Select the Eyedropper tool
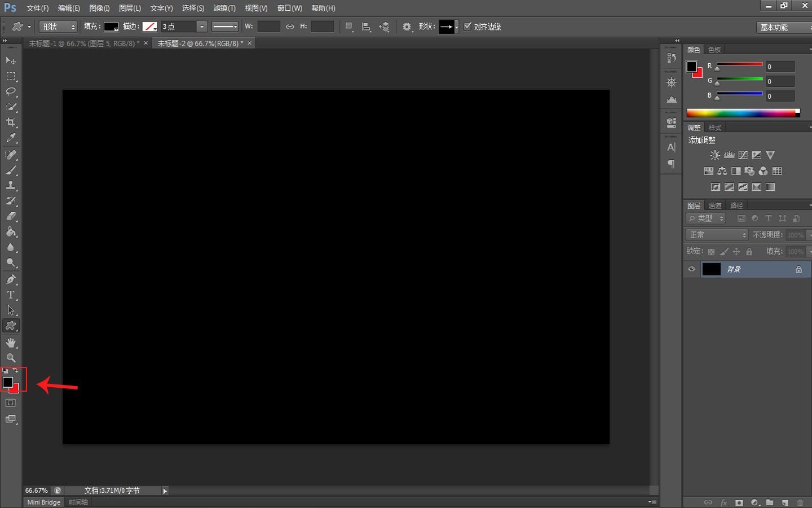Screen dimensions: 812x508 click(x=11, y=138)
